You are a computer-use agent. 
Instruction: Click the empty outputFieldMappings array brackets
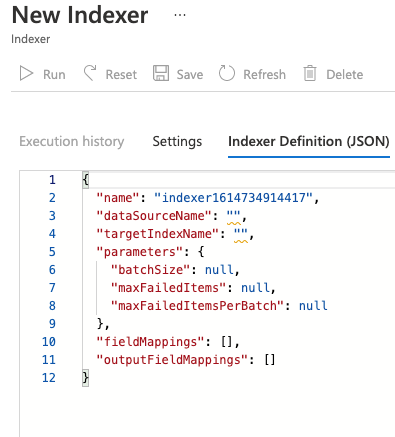270,360
